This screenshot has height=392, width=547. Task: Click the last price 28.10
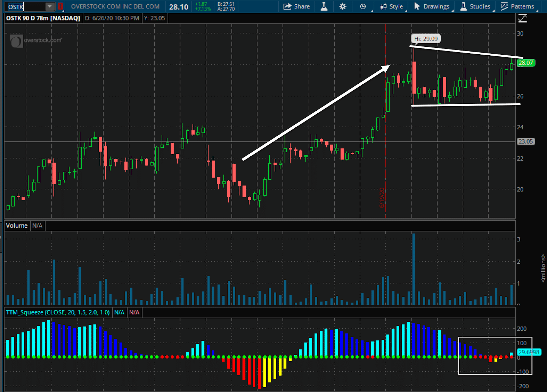pyautogui.click(x=179, y=7)
